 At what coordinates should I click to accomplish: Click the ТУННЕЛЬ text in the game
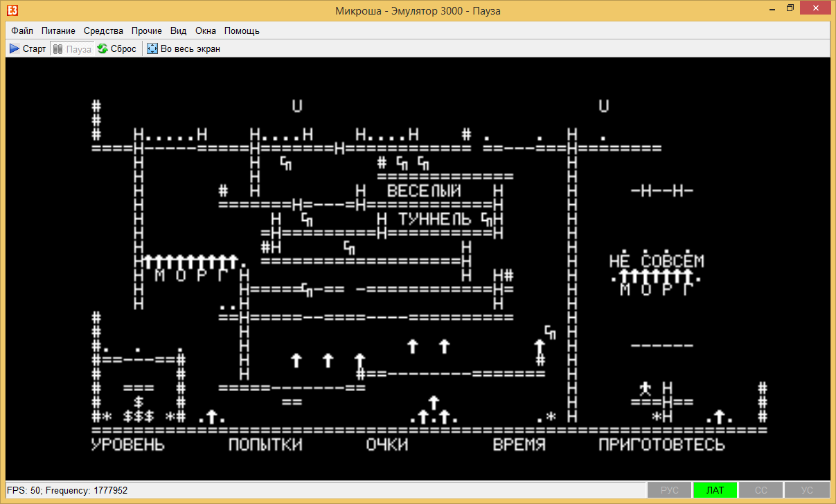pos(435,219)
